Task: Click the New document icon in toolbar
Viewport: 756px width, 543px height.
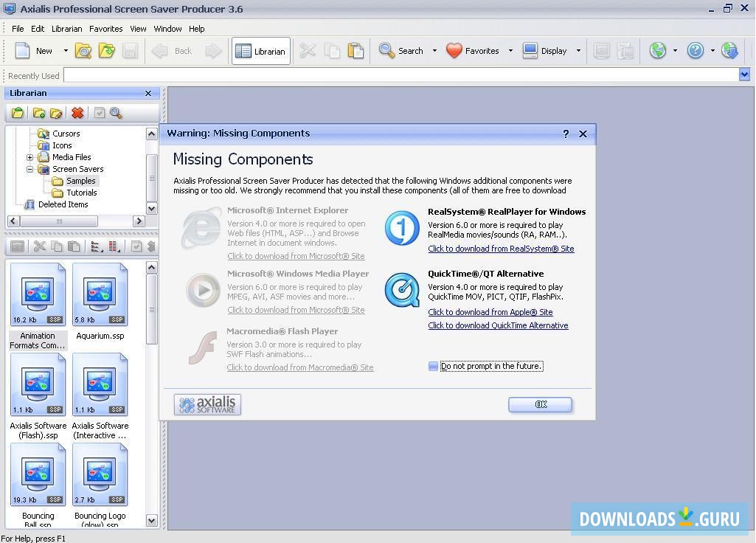Action: coord(22,51)
